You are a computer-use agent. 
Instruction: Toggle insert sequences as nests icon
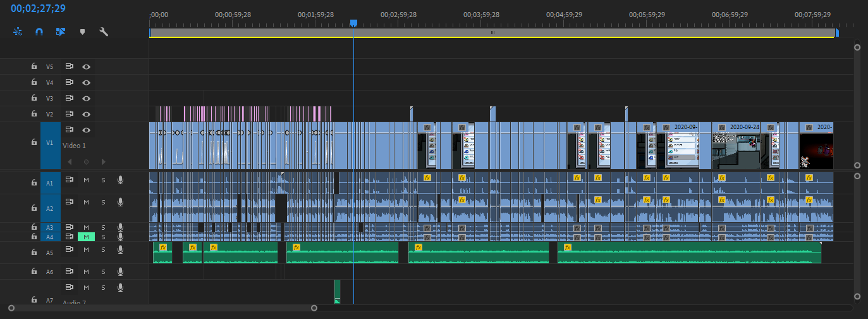tap(17, 31)
